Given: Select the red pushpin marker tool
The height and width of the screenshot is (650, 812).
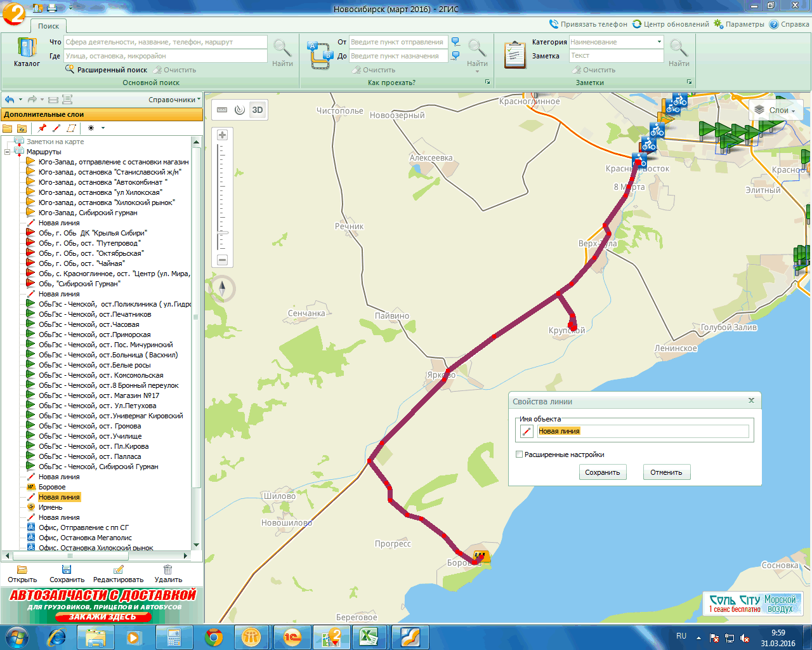Looking at the screenshot, I should 43,128.
